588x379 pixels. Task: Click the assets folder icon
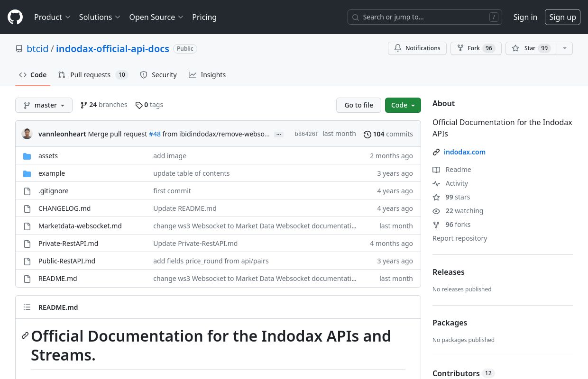pyautogui.click(x=27, y=156)
